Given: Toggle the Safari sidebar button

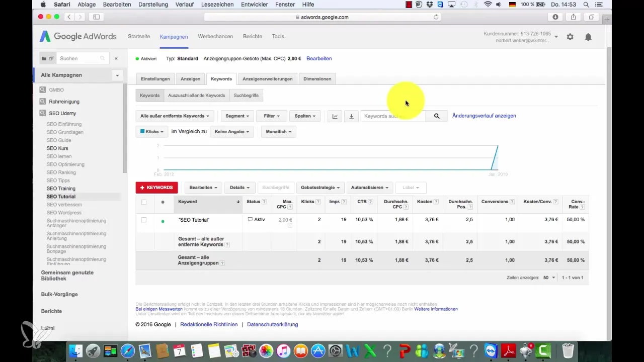Looking at the screenshot, I should point(96,17).
